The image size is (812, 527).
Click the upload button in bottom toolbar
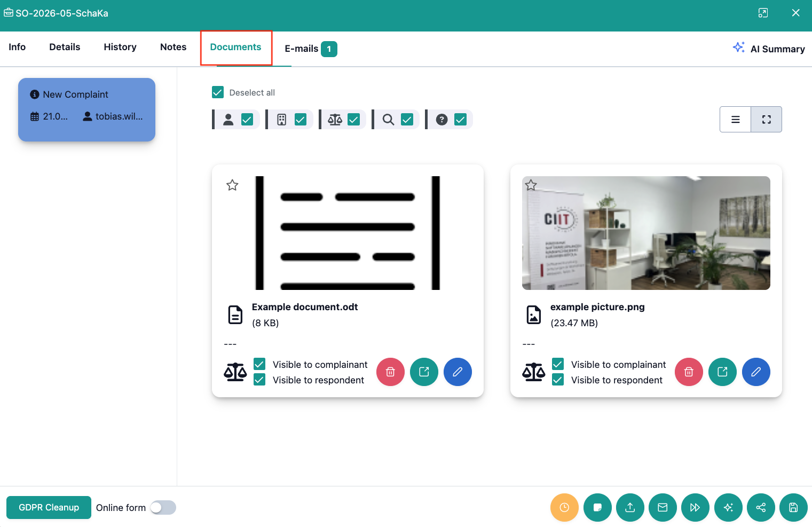click(x=630, y=507)
